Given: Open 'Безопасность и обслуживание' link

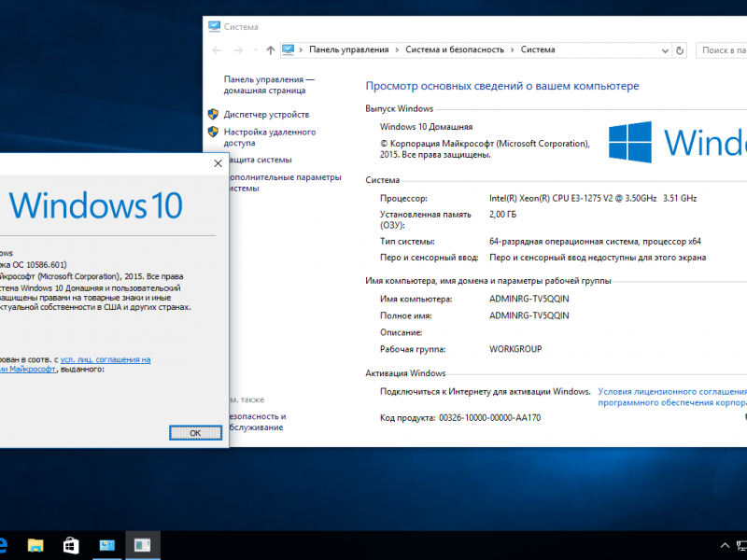Looking at the screenshot, I should pyautogui.click(x=258, y=422).
